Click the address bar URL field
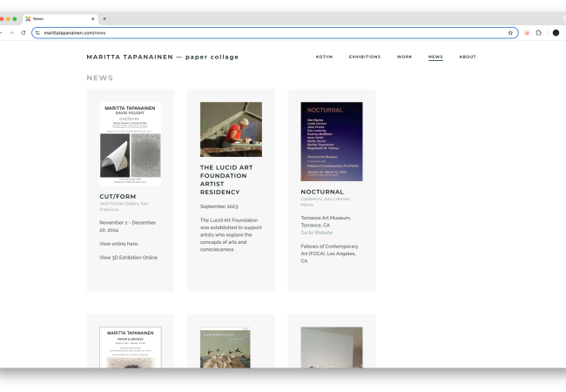566x392 pixels. pos(261,33)
